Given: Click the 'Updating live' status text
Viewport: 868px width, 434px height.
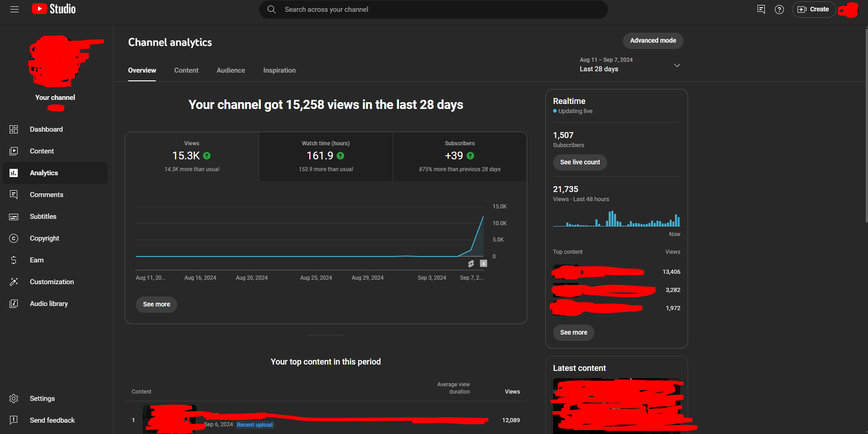Looking at the screenshot, I should [x=575, y=111].
